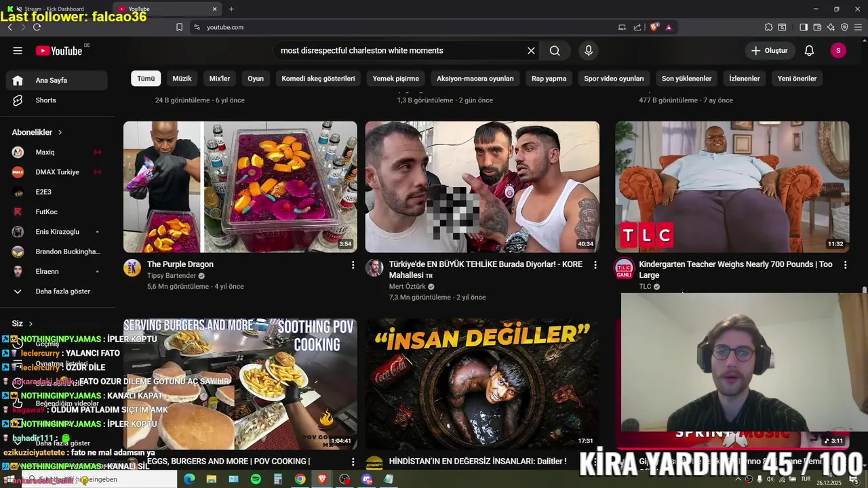Open the account avatar menu

tap(838, 51)
